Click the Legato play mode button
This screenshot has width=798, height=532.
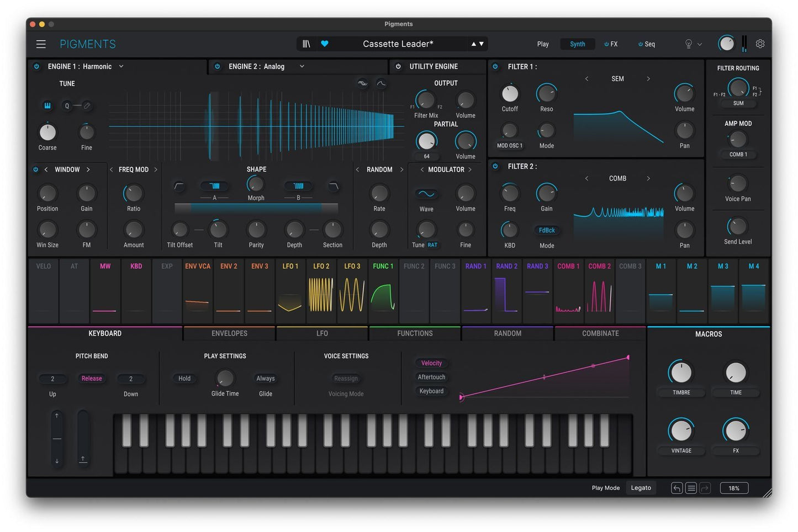641,488
